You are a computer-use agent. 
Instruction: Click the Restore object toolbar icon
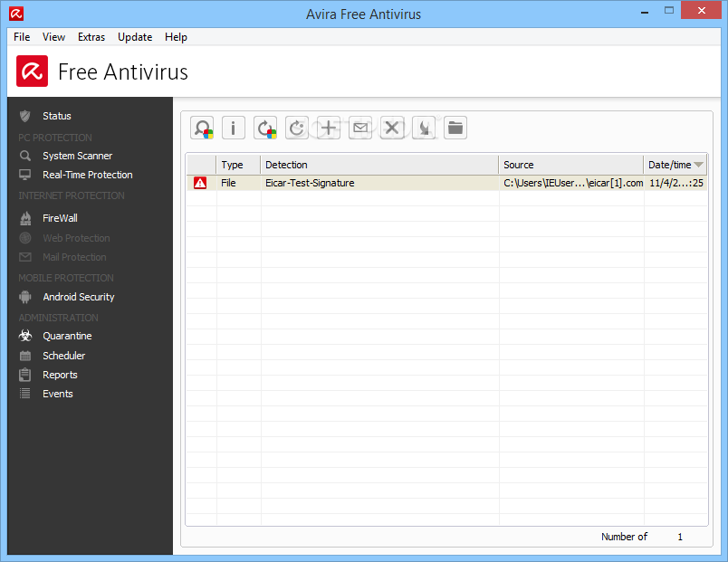265,128
